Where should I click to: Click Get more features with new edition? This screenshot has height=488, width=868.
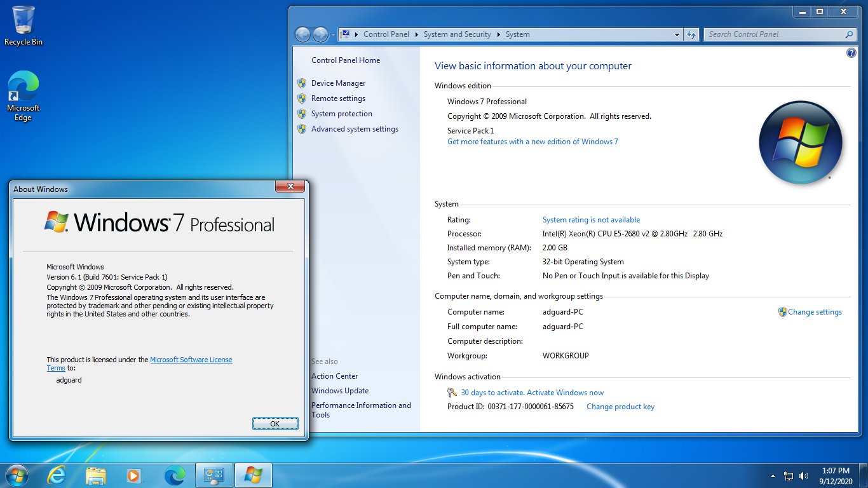click(532, 142)
